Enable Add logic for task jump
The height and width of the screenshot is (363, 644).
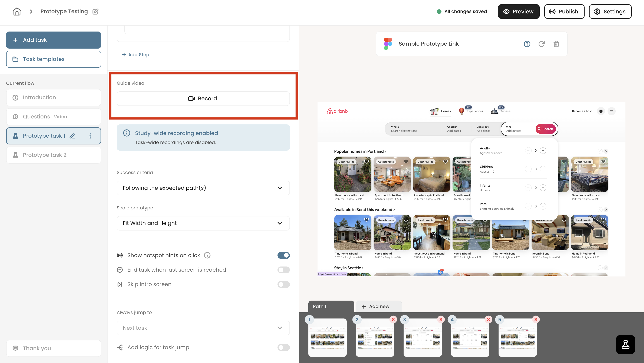click(283, 347)
